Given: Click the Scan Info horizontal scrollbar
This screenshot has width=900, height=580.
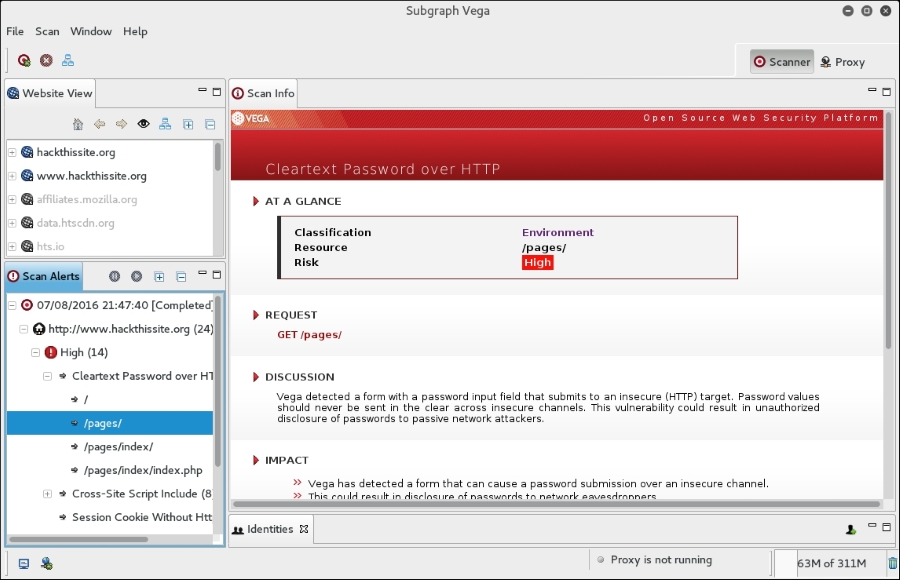Looking at the screenshot, I should pos(557,504).
